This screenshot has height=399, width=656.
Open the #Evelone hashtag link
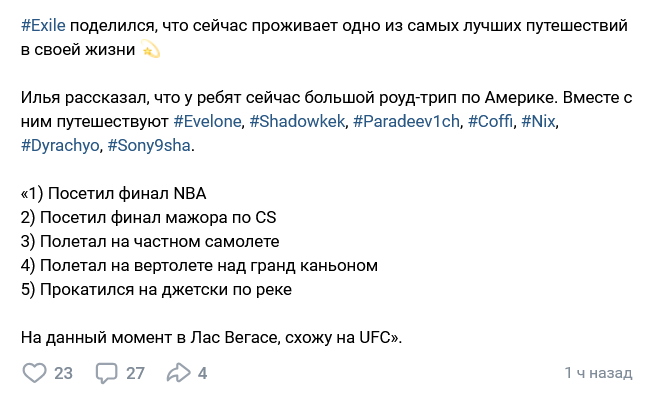tap(208, 121)
